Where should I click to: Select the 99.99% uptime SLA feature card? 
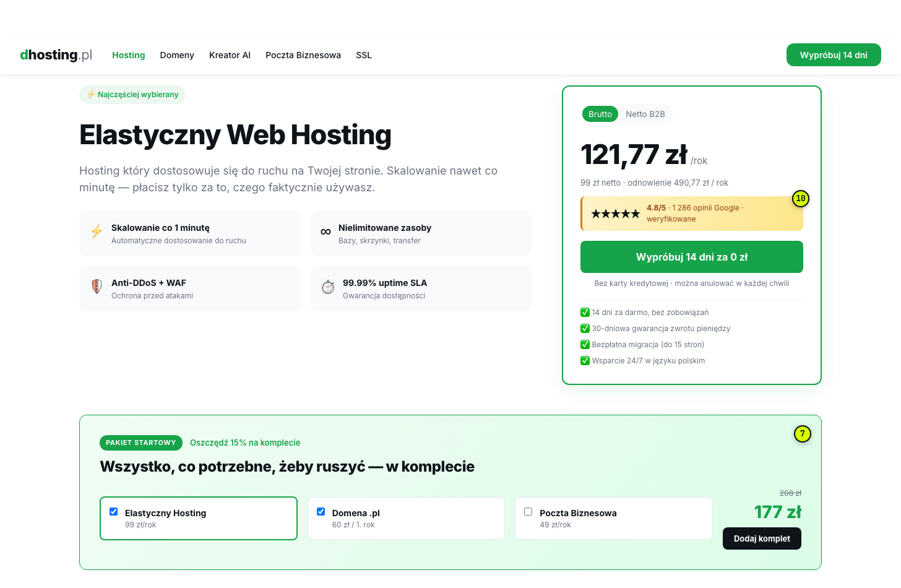[x=421, y=289]
